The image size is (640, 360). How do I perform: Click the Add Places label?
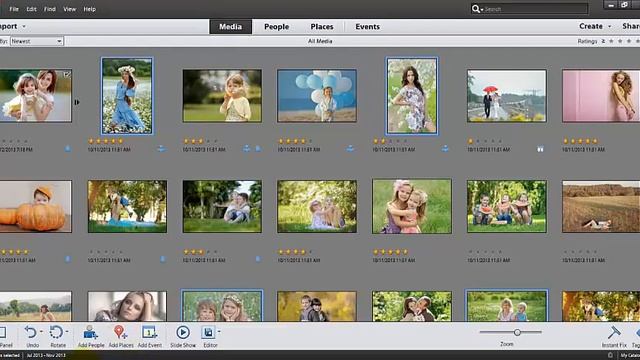tap(121, 345)
